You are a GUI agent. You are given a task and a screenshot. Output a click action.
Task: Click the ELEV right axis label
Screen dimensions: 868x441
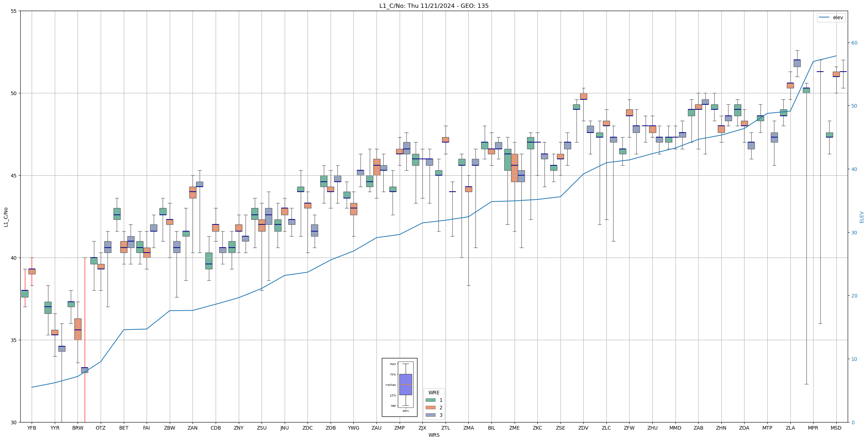[x=862, y=217]
